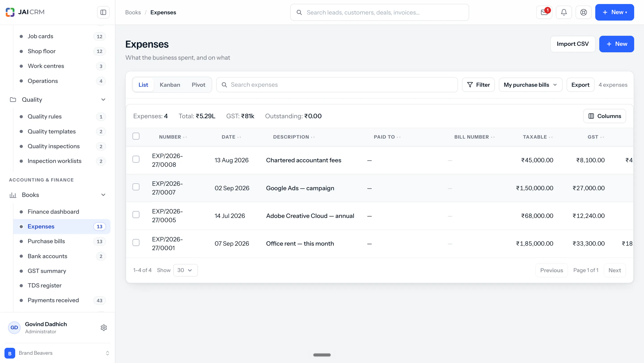Click the JAI CRM logo

tap(25, 12)
